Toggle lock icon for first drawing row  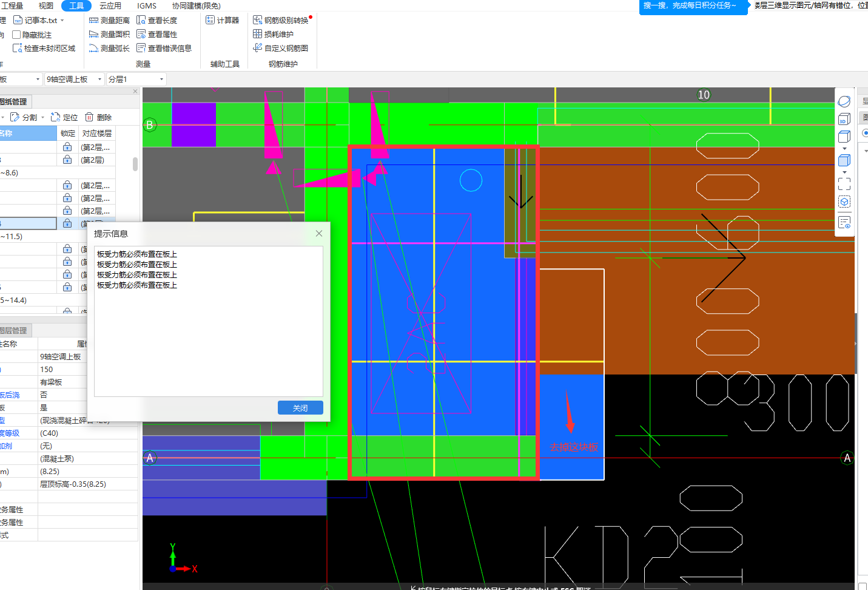[x=67, y=147]
